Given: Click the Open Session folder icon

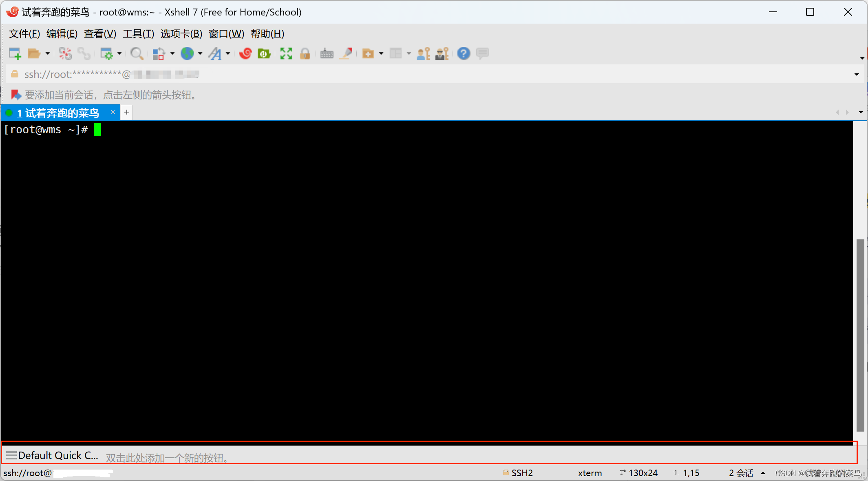Looking at the screenshot, I should pos(34,53).
